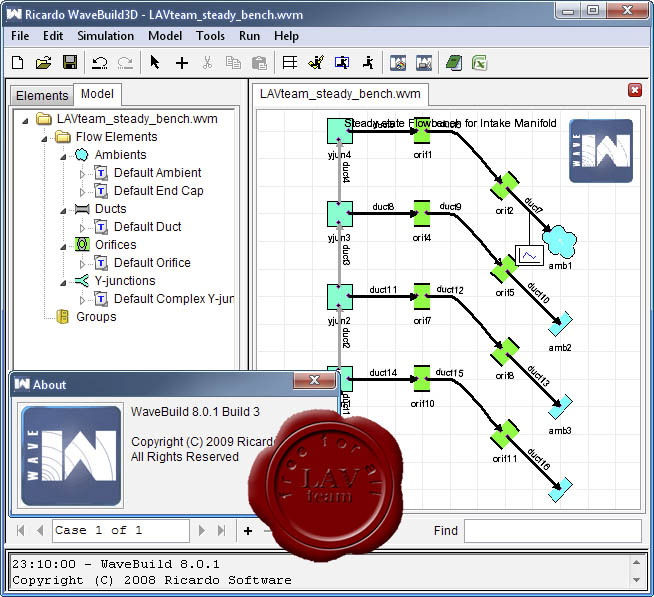Go to next case arrow
Viewport: 654px width, 597px height.
coord(202,530)
